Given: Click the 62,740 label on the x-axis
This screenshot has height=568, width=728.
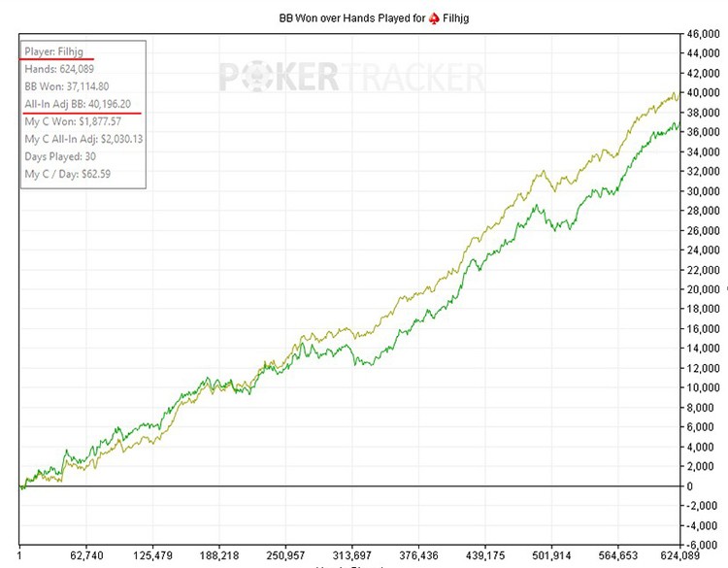Looking at the screenshot, I should pos(86,557).
